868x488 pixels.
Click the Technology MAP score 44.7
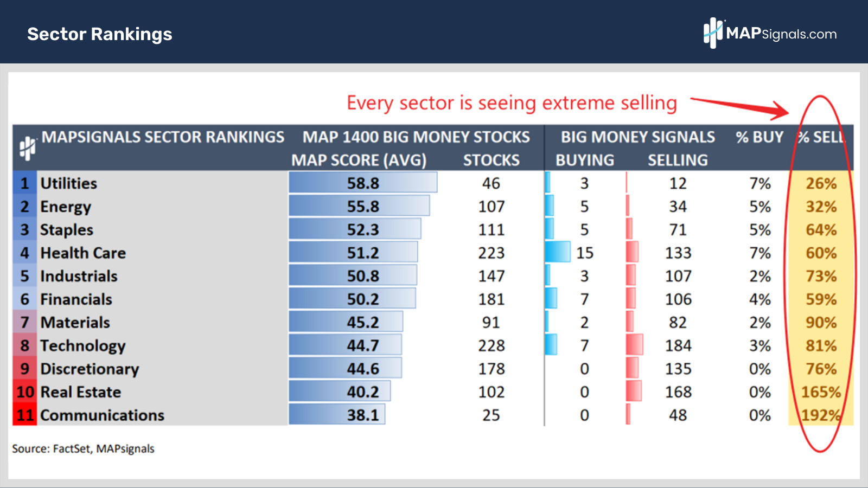(363, 345)
